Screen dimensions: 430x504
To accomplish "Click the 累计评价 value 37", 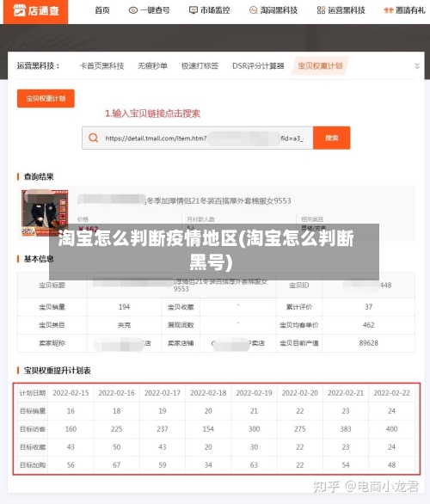I will (369, 307).
